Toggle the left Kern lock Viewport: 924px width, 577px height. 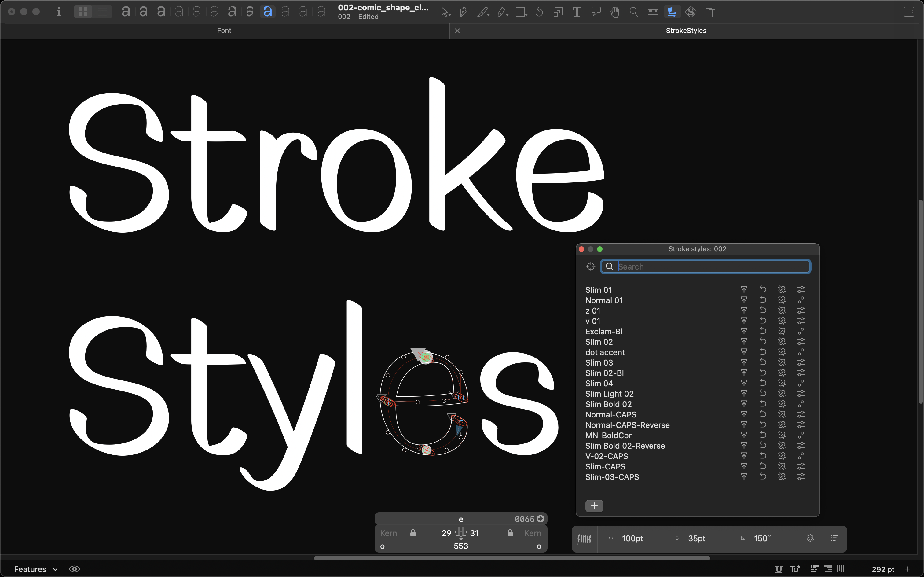point(413,533)
